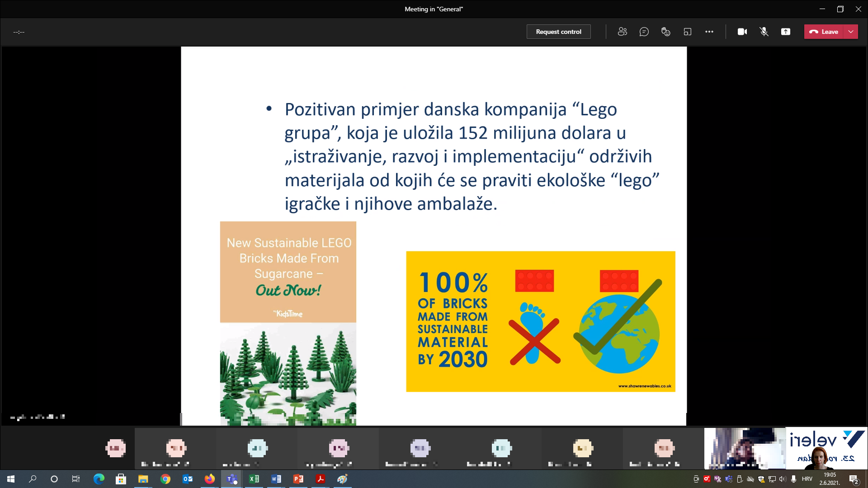Toggle system volume tray icon
Viewport: 868px width, 488px height.
click(783, 479)
